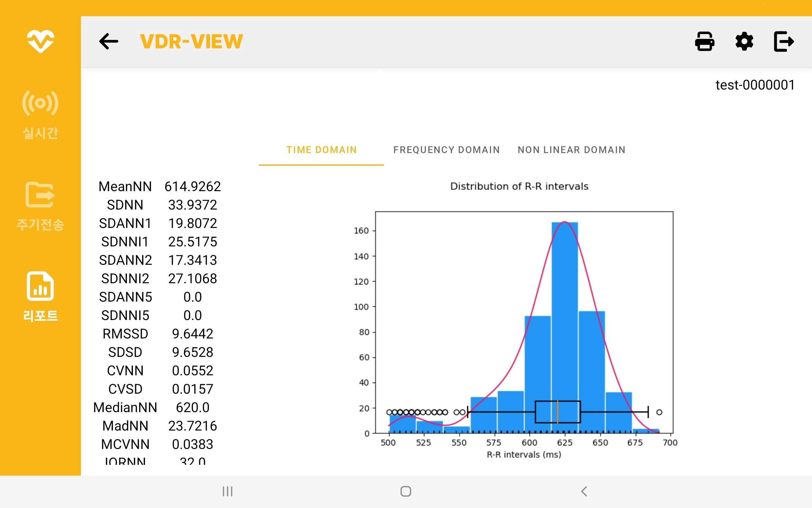
Task: Switch to the FREQUENCY DOMAIN tab
Action: pyautogui.click(x=447, y=150)
